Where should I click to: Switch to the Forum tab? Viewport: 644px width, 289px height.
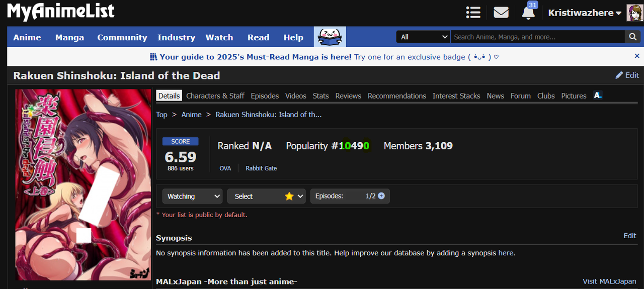click(x=521, y=95)
